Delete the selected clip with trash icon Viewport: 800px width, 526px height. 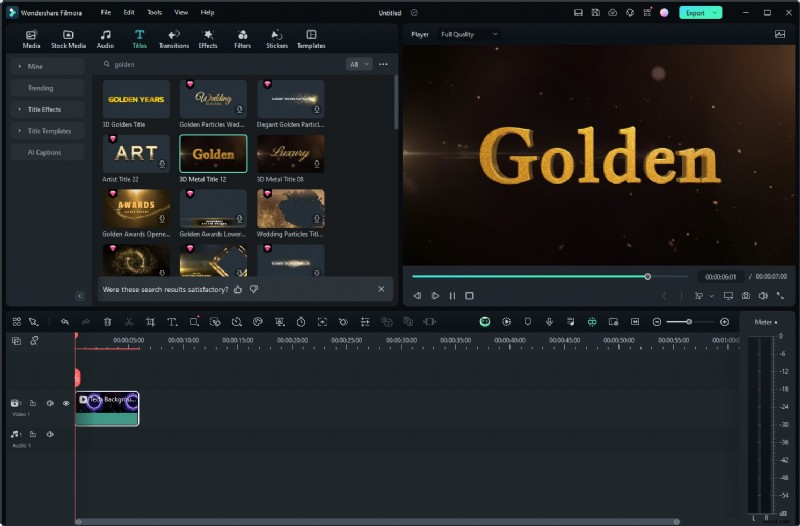click(x=107, y=322)
